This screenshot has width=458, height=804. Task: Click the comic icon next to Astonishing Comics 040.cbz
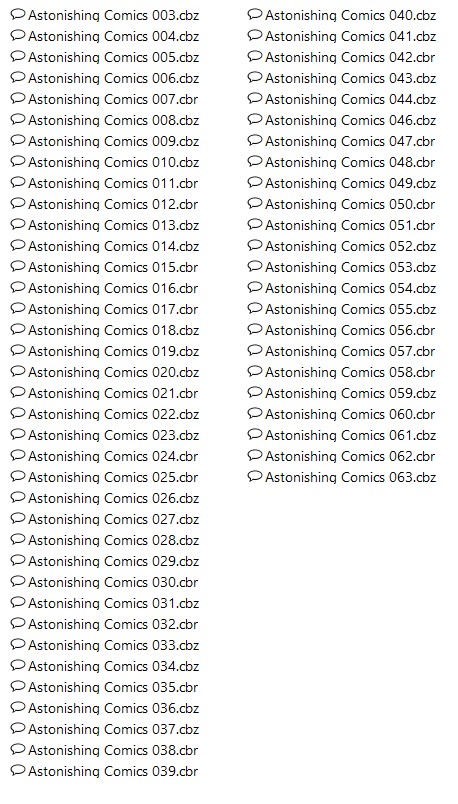click(255, 14)
